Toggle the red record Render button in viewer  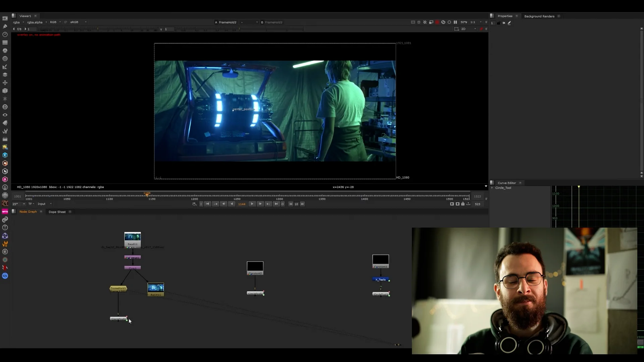437,22
